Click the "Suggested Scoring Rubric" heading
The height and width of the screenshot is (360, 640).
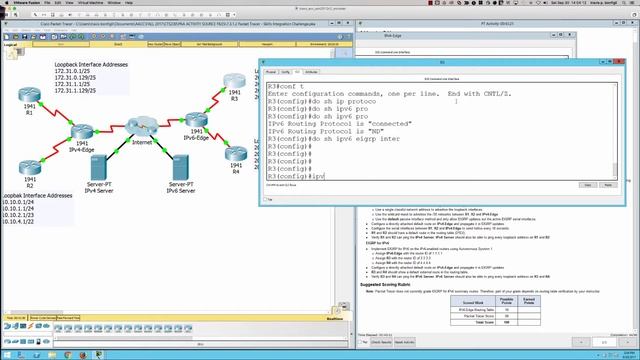pyautogui.click(x=385, y=284)
